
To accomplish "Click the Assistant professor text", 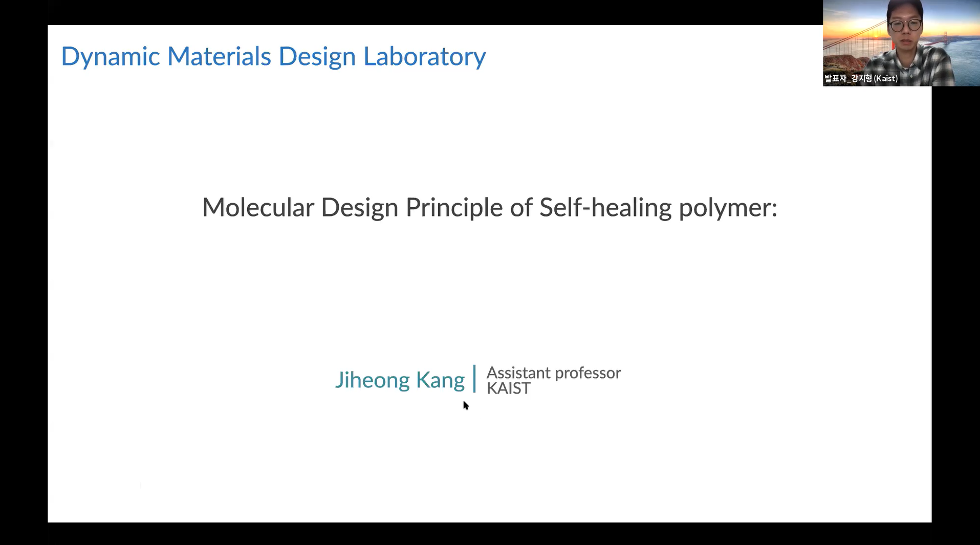I will pyautogui.click(x=554, y=373).
